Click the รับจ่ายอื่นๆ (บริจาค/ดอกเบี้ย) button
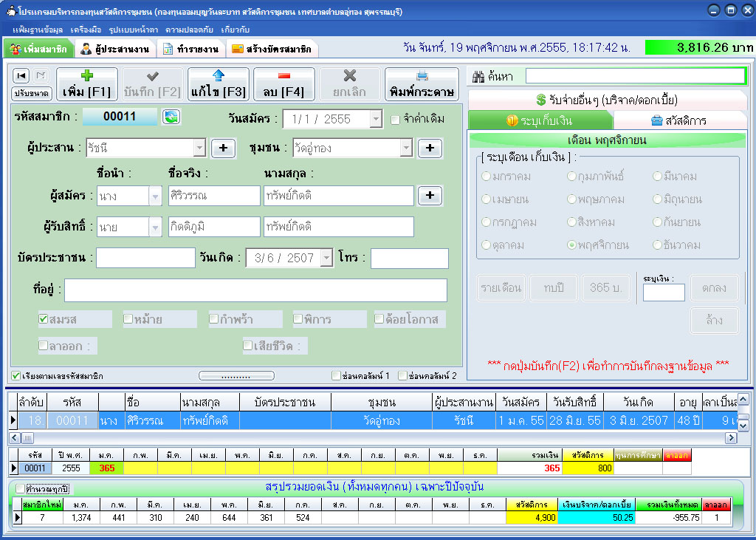 coord(607,100)
